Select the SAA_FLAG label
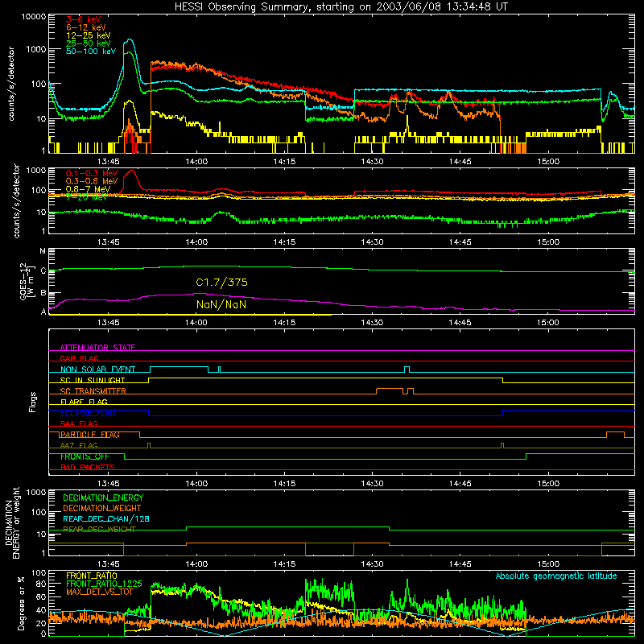This screenshot has height=644, width=644. pyautogui.click(x=79, y=423)
